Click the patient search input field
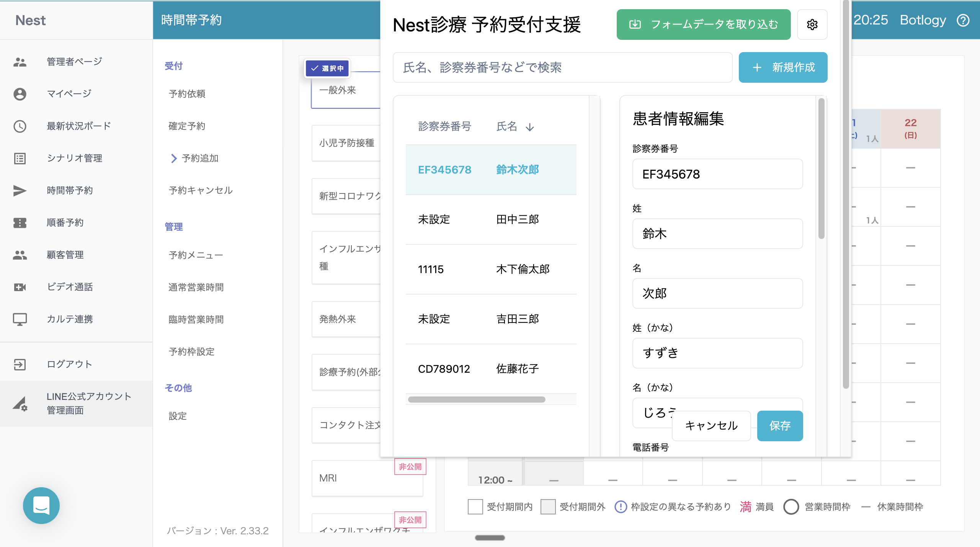Screen dimensions: 980x547 562,67
